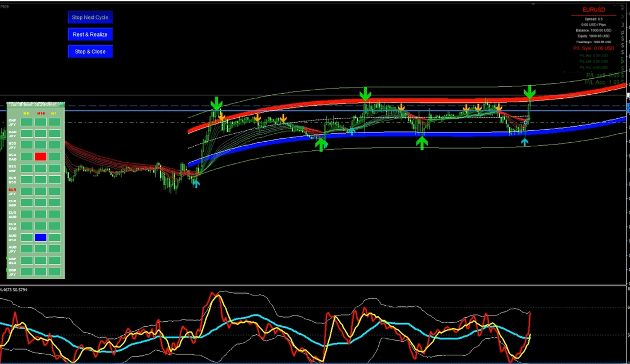Open EUR AUD H1 scanner cell
This screenshot has width=630, height=364.
(x=54, y=214)
